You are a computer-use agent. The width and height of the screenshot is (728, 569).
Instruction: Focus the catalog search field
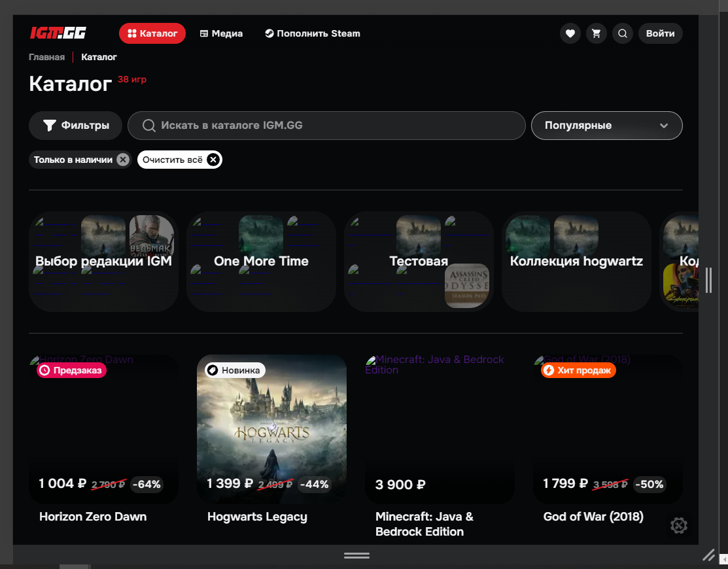coord(326,126)
